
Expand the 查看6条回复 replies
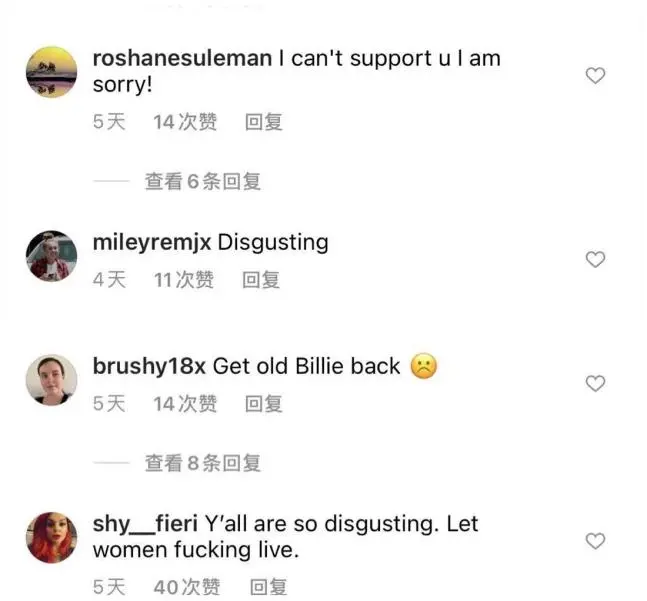(203, 181)
